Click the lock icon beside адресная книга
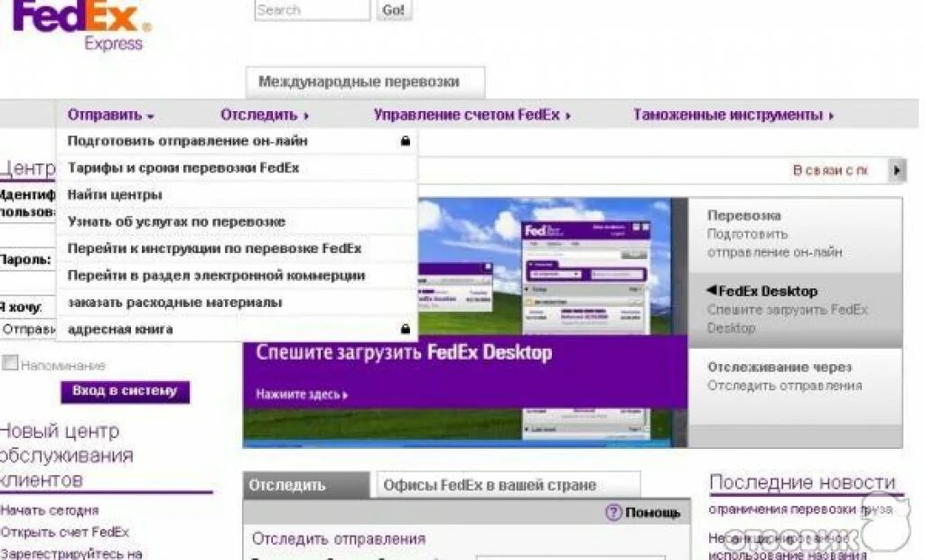This screenshot has height=560, width=925. [x=406, y=330]
